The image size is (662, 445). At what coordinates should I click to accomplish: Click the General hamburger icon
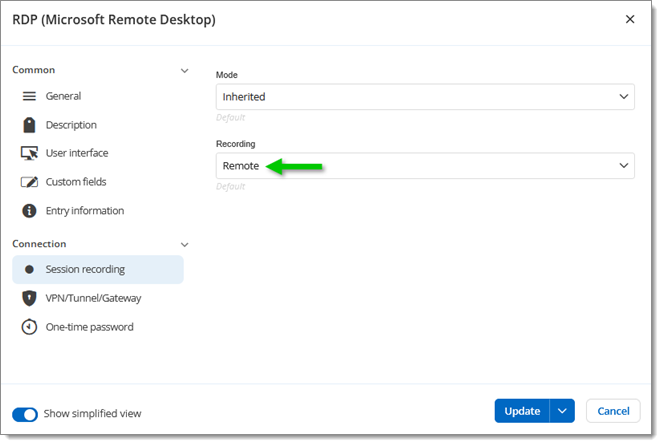click(29, 96)
